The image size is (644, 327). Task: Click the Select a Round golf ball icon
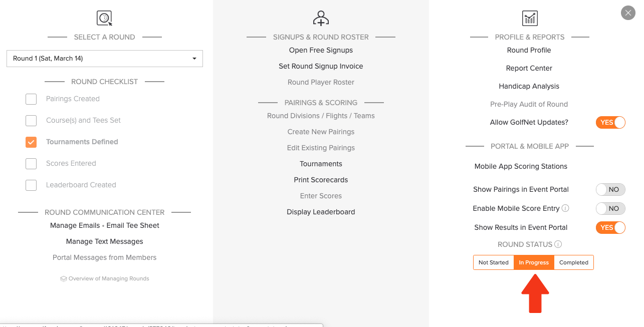click(104, 19)
